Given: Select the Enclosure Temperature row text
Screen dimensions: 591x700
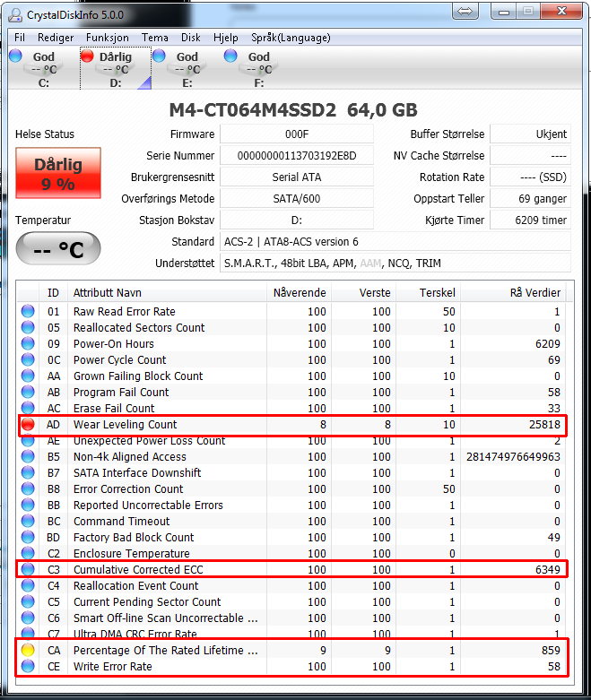Looking at the screenshot, I should [x=131, y=553].
